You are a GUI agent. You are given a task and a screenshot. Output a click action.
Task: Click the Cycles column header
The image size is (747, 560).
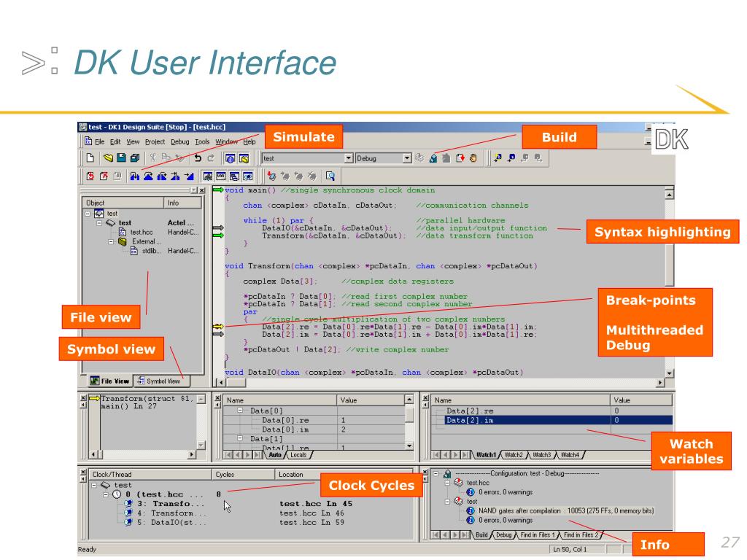243,474
